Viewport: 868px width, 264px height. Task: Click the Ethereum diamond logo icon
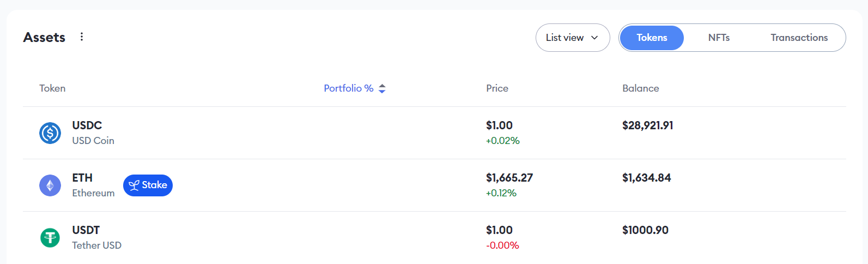tap(50, 185)
